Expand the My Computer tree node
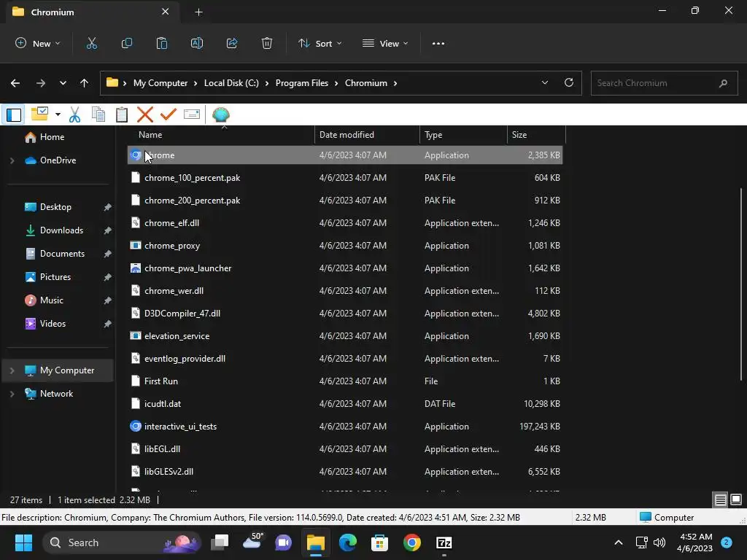Viewport: 747px width, 560px height. (12, 370)
